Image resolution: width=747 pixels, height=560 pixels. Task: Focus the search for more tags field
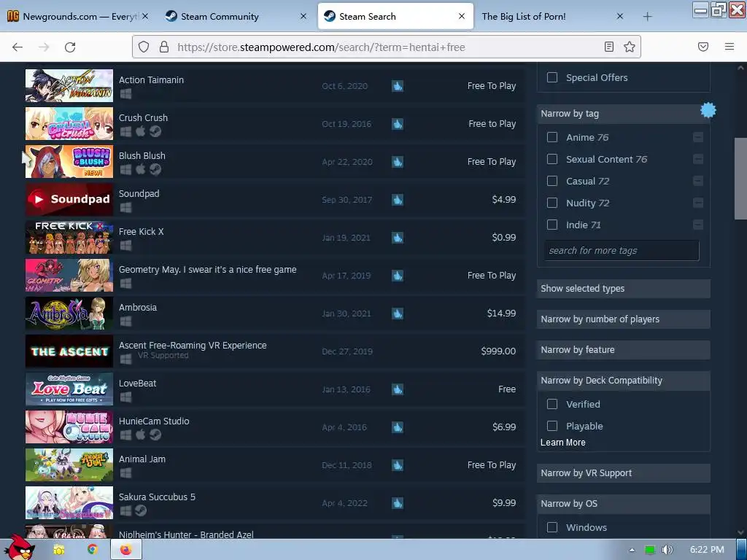coord(622,251)
